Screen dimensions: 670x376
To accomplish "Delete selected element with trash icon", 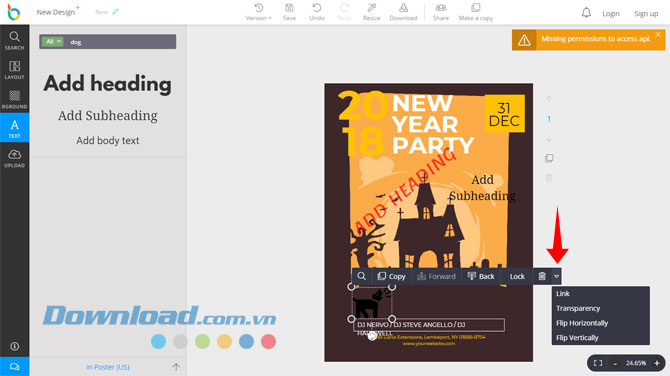I will (x=542, y=276).
